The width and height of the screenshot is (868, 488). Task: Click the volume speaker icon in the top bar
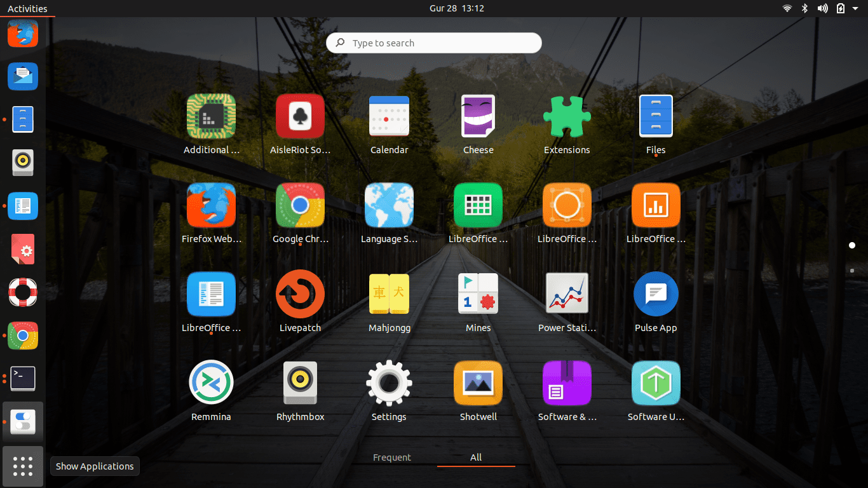coord(822,8)
